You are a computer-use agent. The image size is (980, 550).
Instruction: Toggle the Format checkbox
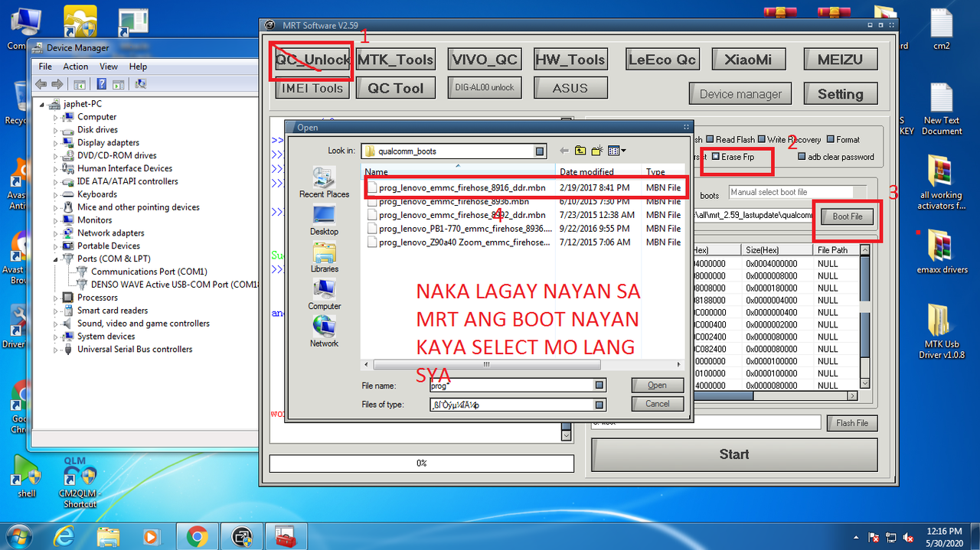(831, 139)
